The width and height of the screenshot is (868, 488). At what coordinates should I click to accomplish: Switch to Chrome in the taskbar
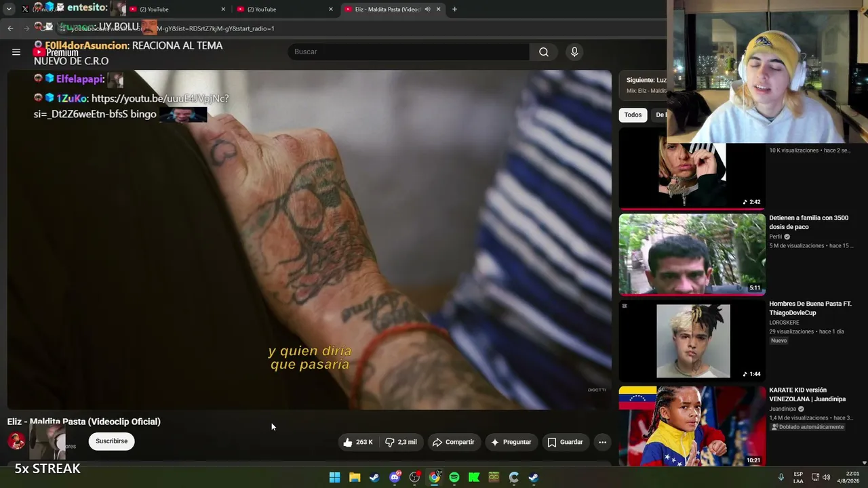pyautogui.click(x=435, y=477)
